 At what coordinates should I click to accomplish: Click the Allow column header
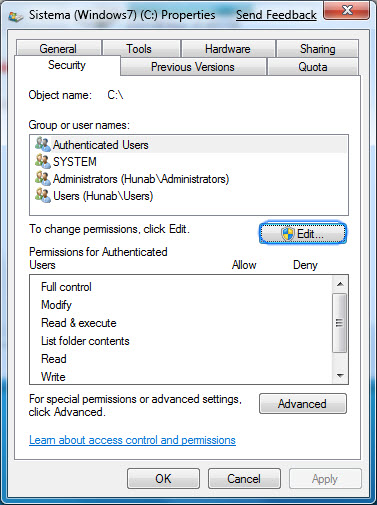244,265
